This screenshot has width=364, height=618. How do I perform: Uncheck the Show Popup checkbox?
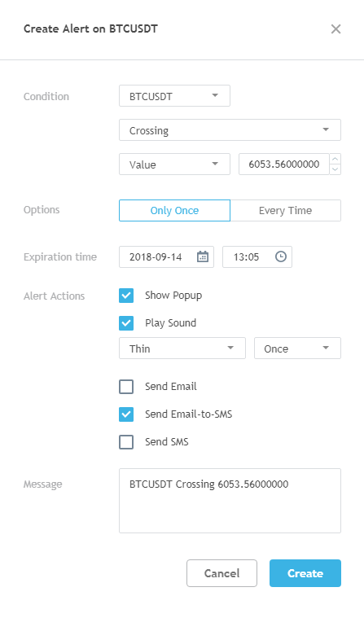tap(126, 296)
